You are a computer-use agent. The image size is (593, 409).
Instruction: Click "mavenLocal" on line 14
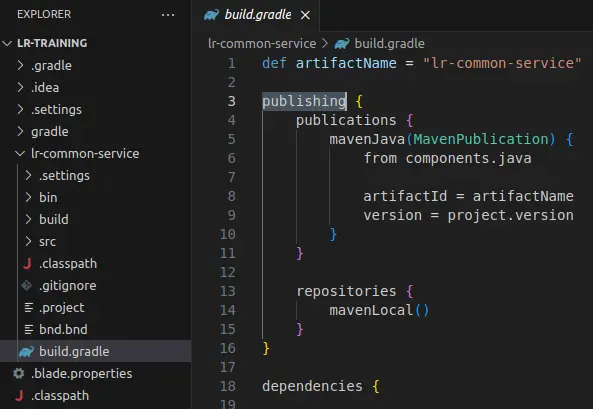[371, 310]
